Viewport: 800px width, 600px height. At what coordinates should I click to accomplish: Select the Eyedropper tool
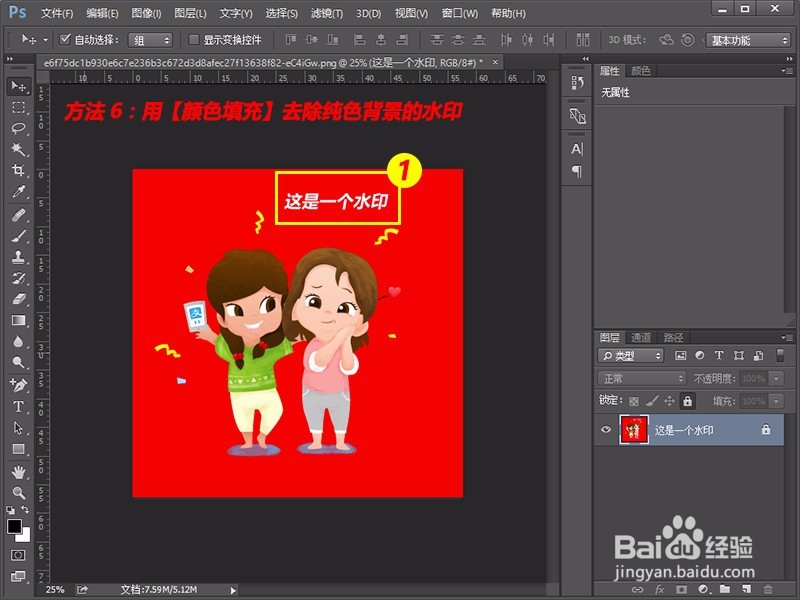(x=18, y=191)
